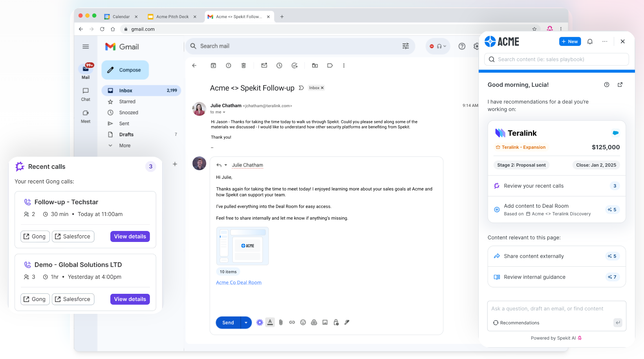
Task: Open the Sent folder
Action: click(x=124, y=123)
